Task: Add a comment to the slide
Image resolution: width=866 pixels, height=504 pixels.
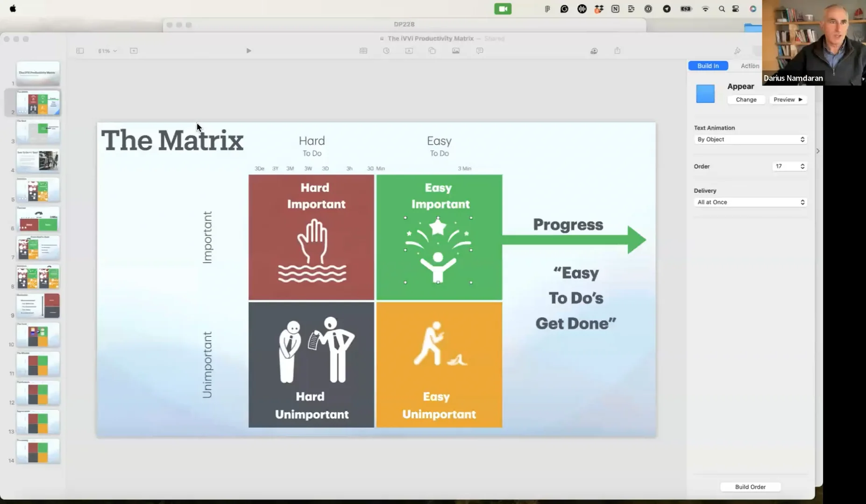Action: [x=479, y=50]
